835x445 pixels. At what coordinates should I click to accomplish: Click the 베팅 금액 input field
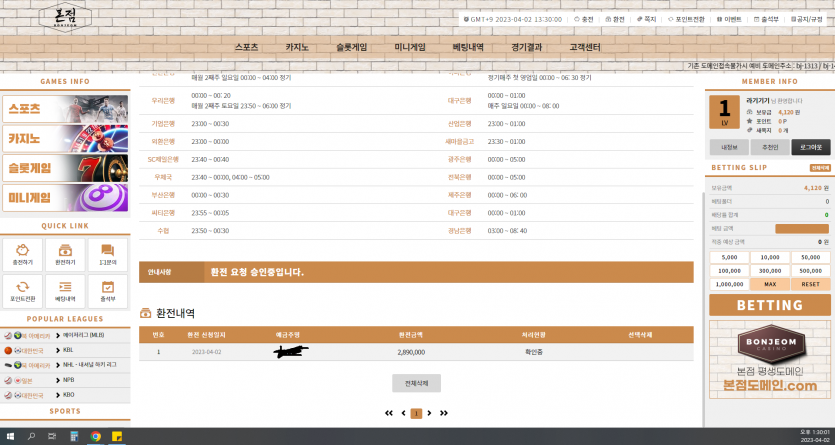pos(801,229)
